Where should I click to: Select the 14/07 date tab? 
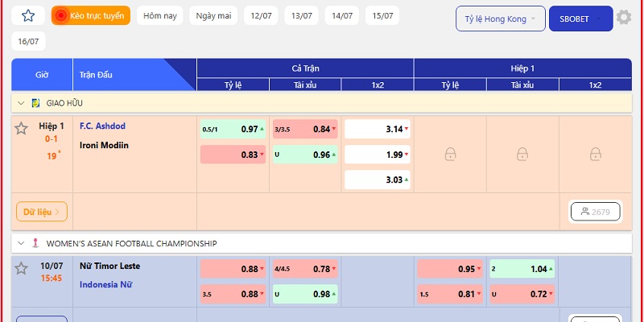pyautogui.click(x=342, y=15)
